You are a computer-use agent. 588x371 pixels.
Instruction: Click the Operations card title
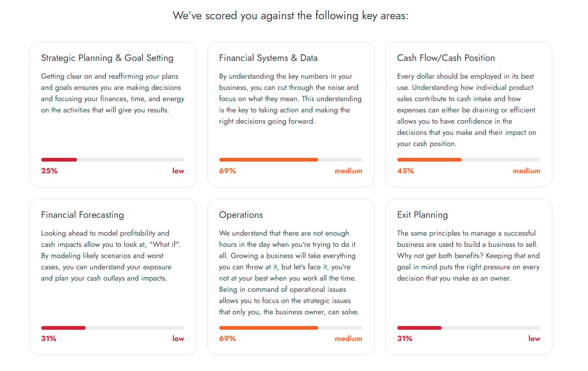(241, 215)
